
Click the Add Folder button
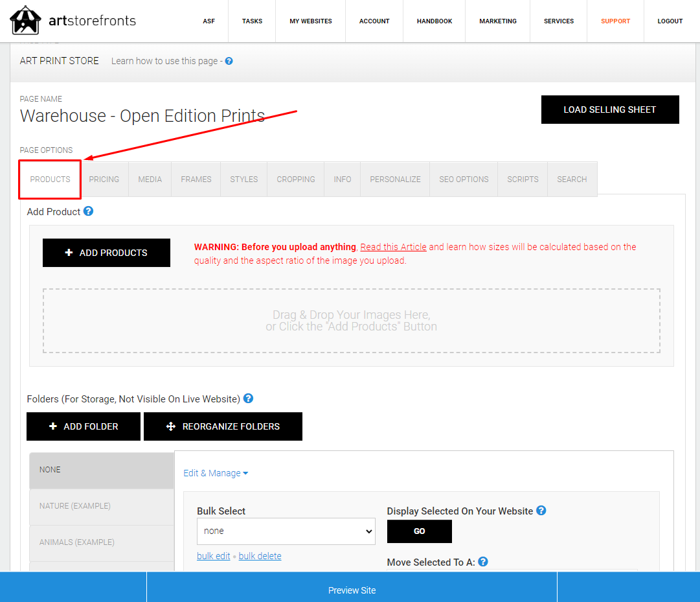(84, 426)
